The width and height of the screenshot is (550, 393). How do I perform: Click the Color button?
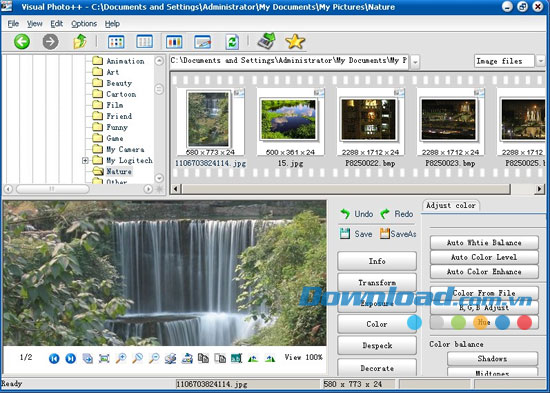pos(377,324)
